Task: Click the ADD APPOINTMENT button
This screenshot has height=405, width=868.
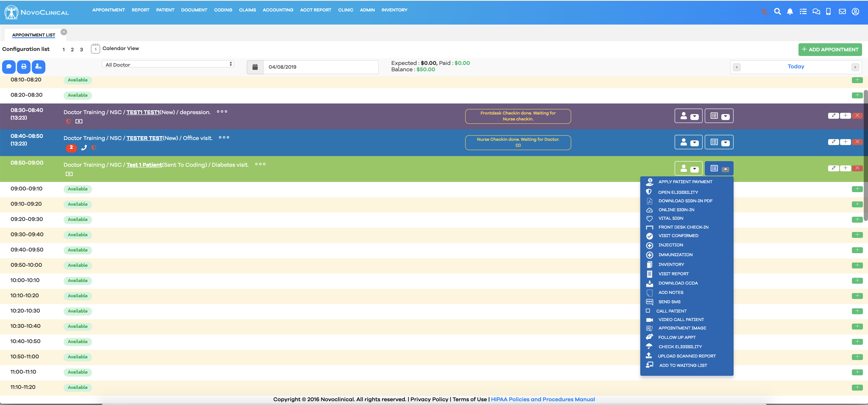Action: [830, 50]
